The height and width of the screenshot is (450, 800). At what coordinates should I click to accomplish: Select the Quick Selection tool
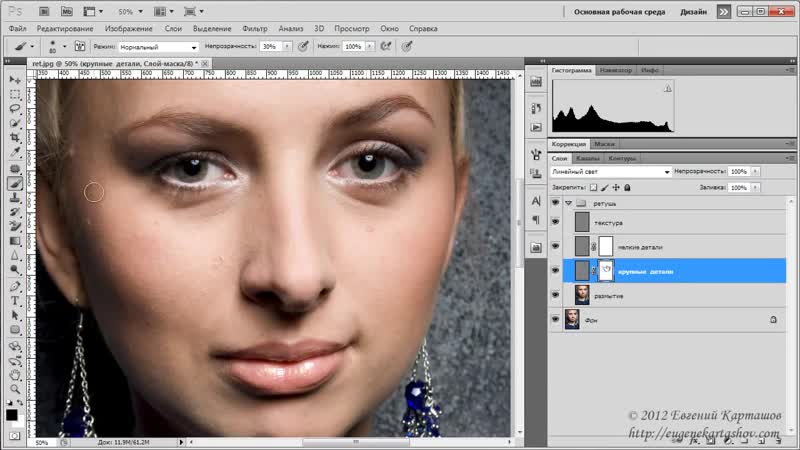pyautogui.click(x=15, y=123)
